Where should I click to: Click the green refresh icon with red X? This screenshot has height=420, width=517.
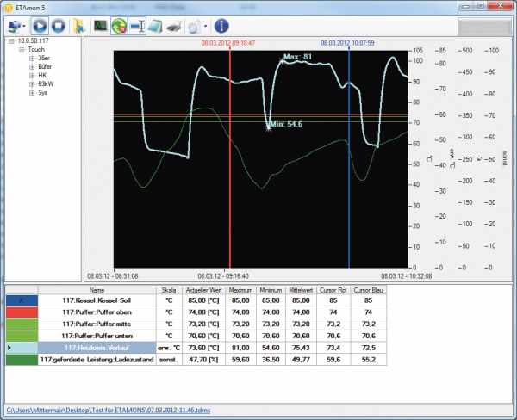click(x=120, y=26)
